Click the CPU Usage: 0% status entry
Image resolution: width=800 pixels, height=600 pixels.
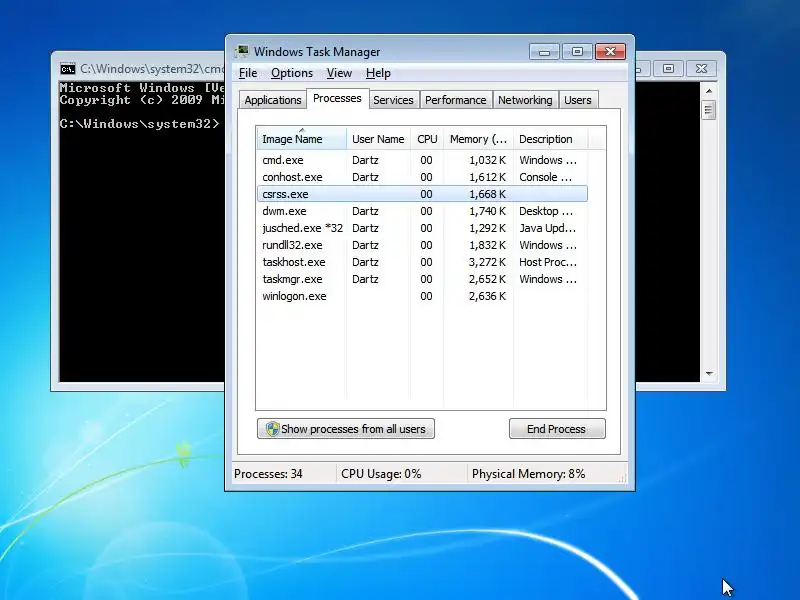(x=381, y=473)
